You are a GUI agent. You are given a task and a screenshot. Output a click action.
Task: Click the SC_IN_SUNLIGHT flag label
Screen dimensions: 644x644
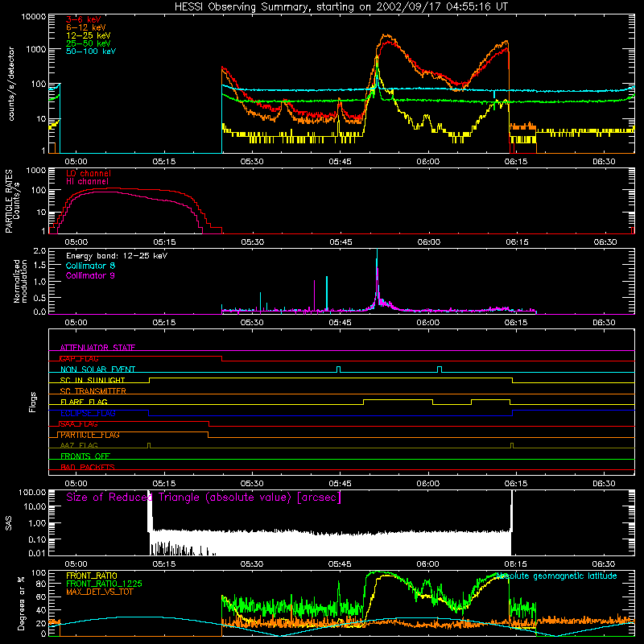point(93,380)
